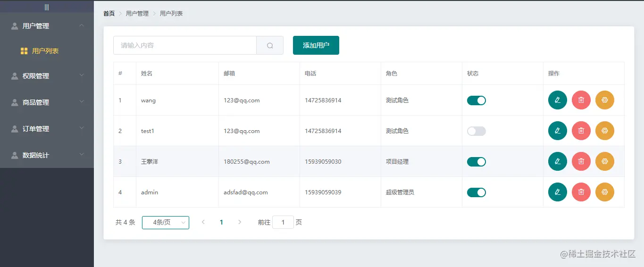Open role settings for user test1
Screen dimensions: 644x267
tap(605, 131)
